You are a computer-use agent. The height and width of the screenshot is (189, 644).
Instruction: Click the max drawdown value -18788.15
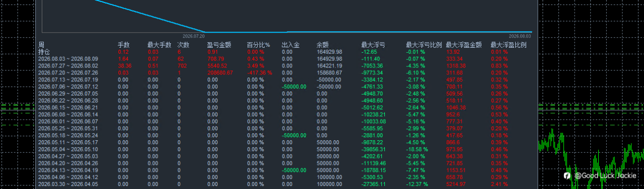pos(373,170)
